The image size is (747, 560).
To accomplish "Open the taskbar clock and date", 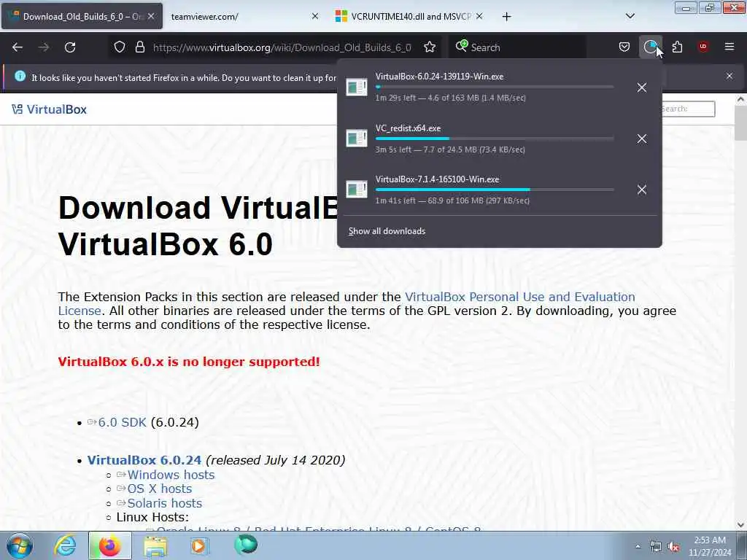I will 709,546.
